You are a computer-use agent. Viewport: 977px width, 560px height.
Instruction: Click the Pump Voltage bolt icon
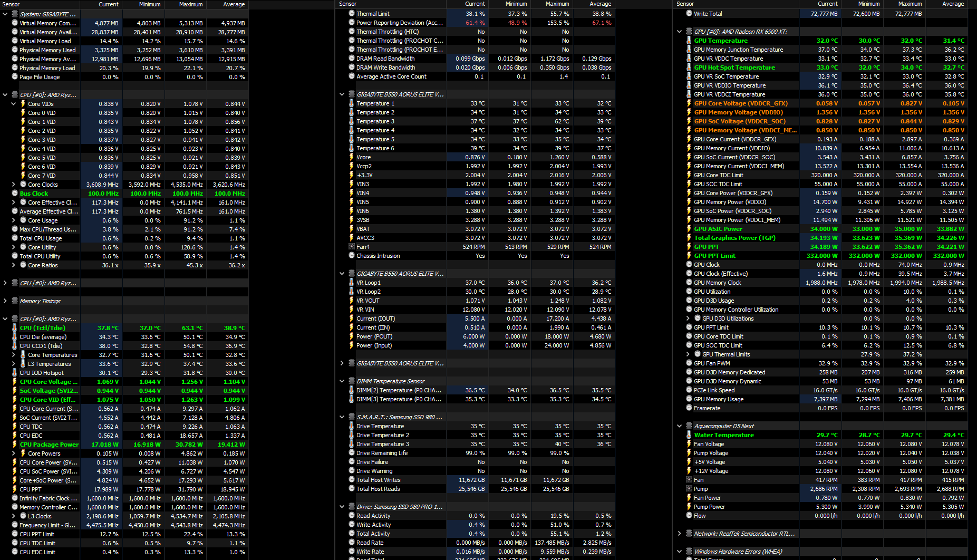coord(689,453)
